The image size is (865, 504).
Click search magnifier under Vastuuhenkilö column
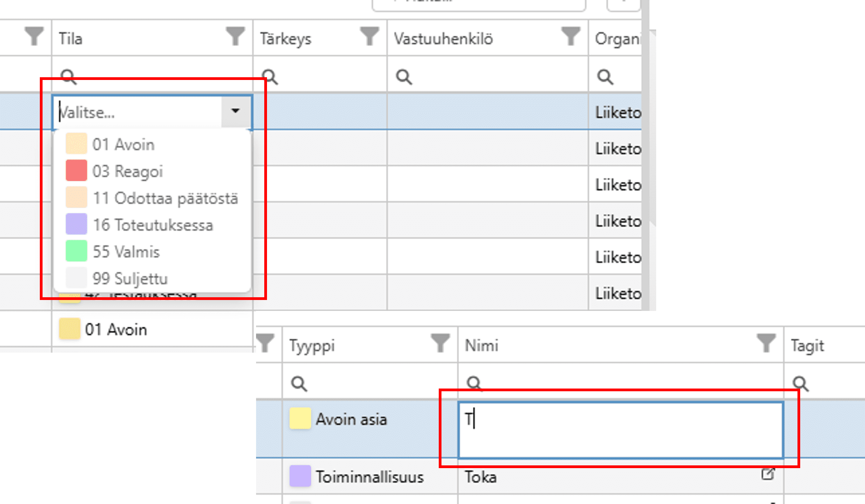404,77
